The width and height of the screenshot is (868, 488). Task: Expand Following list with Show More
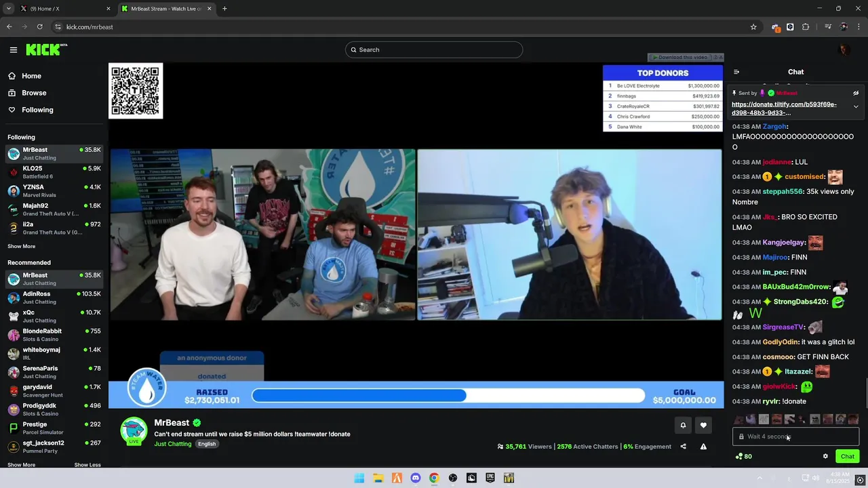pyautogui.click(x=21, y=247)
